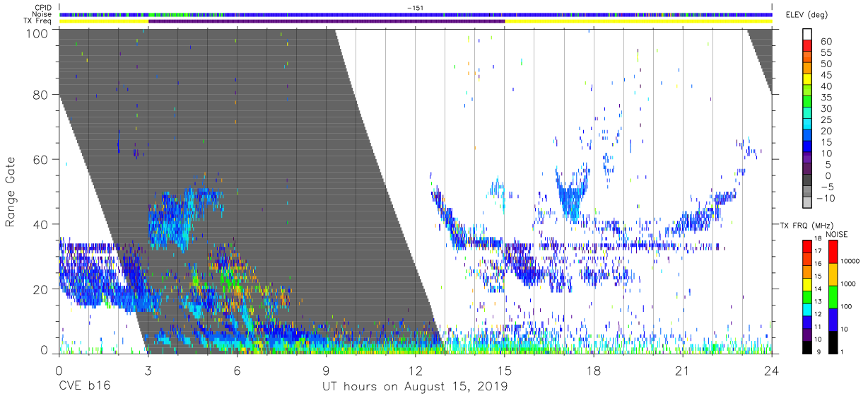Click the 10000 value on the NOISE legend
This screenshot has width=868, height=401.
pyautogui.click(x=851, y=262)
